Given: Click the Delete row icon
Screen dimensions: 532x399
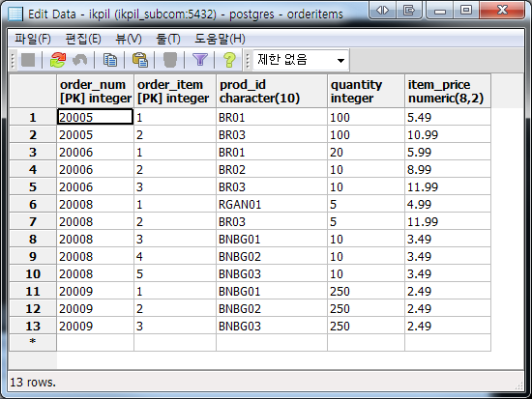Looking at the screenshot, I should coord(169,60).
